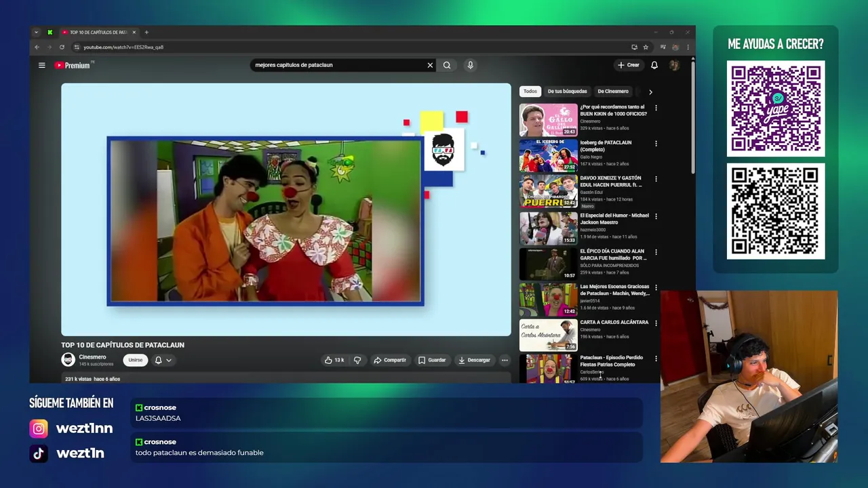Open Cinesmero channel avatar
868x488 pixels.
[x=68, y=360]
